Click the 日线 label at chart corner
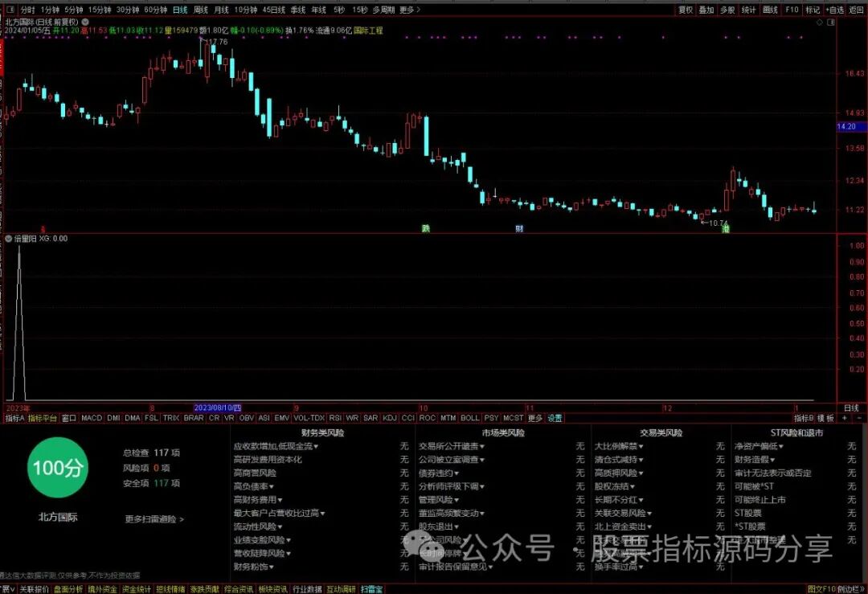868x594 pixels. [851, 408]
